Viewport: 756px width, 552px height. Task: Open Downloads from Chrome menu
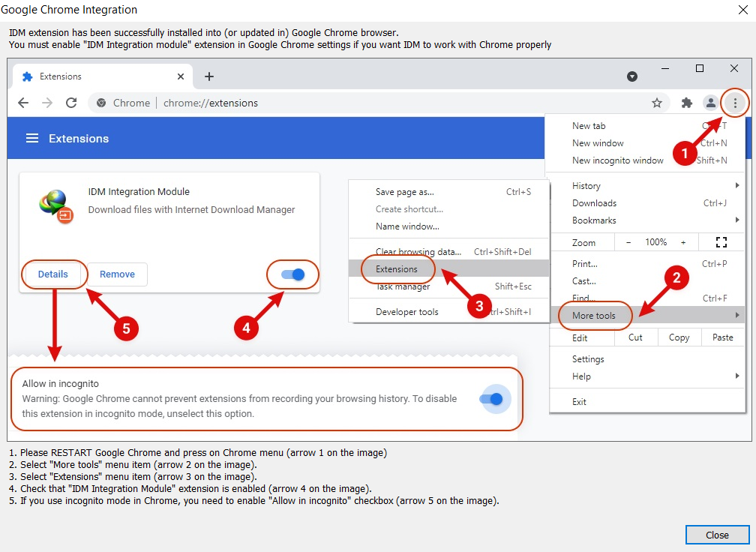pos(647,203)
